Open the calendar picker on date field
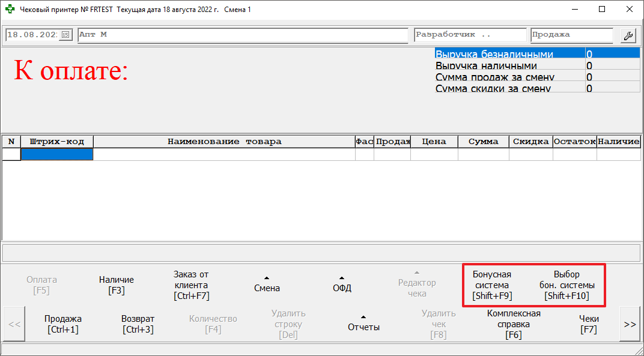644x356 pixels. [x=66, y=35]
